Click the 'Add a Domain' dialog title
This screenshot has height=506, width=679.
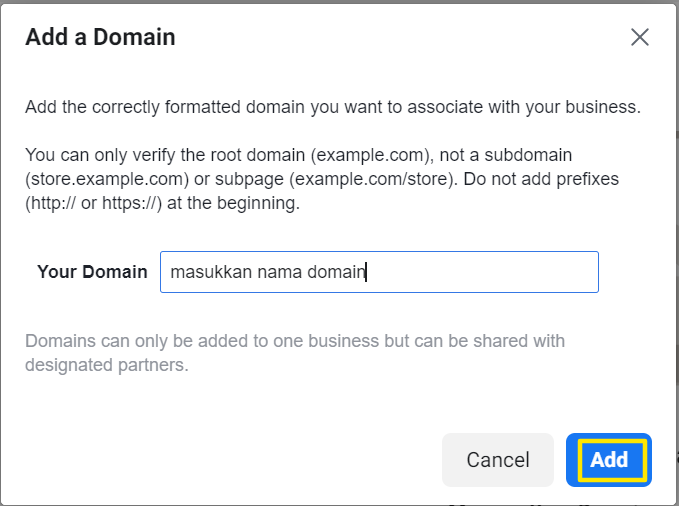pos(100,37)
